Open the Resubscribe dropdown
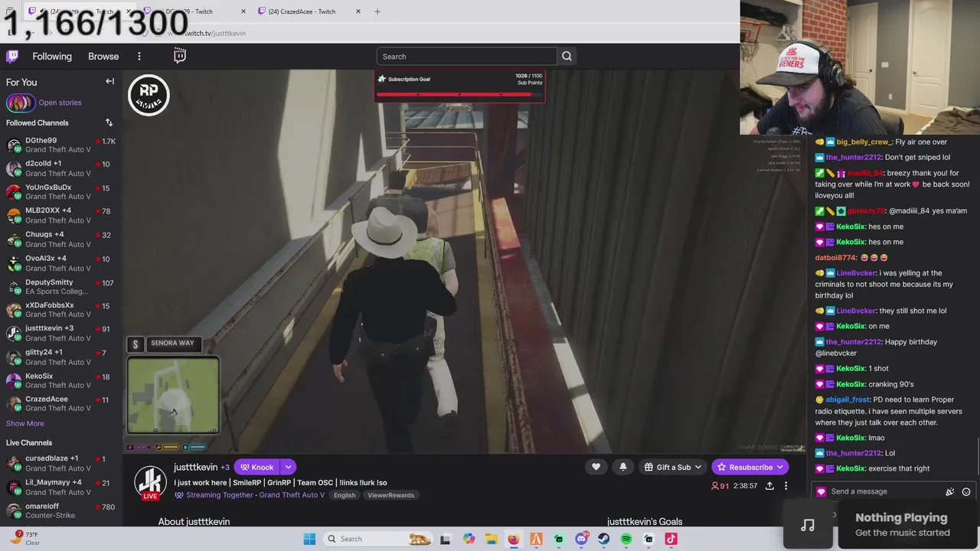980x551 pixels. coord(750,467)
